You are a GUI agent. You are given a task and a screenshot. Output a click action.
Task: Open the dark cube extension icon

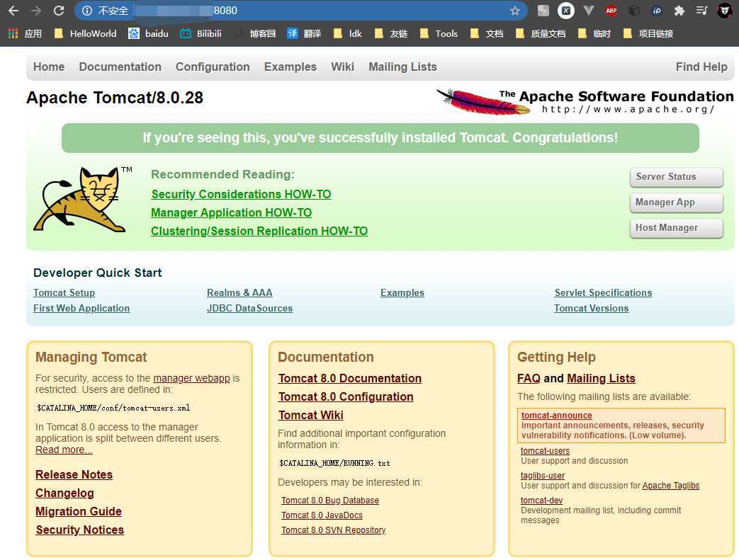tap(634, 11)
